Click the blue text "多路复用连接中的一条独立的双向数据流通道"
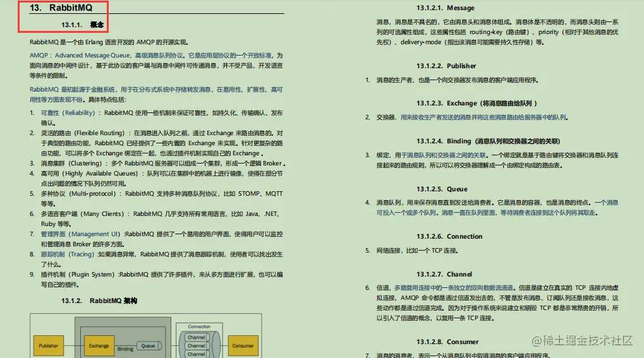644x358 pixels. pyautogui.click(x=453, y=287)
